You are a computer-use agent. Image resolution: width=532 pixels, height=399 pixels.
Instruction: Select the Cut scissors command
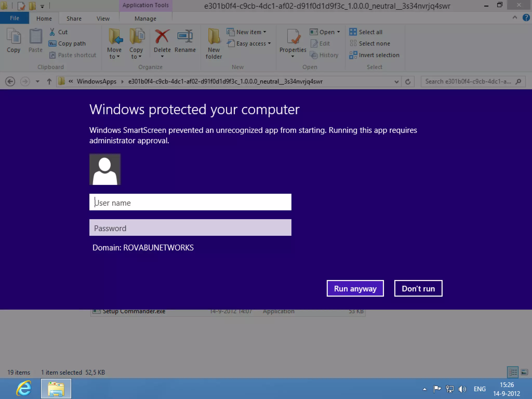coord(58,32)
